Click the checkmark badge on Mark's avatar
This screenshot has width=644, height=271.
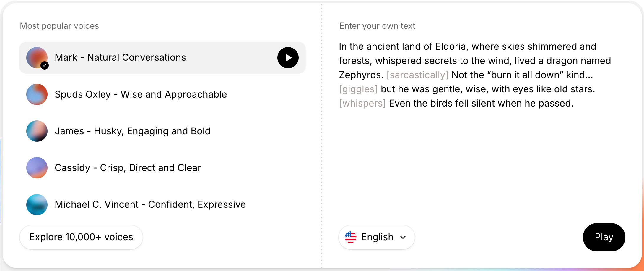point(45,65)
